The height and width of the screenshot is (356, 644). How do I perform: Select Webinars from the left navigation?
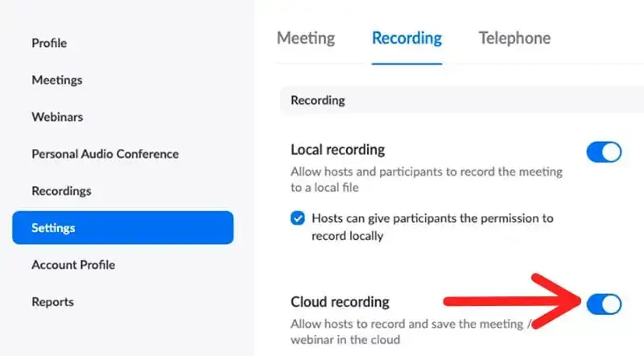point(57,117)
